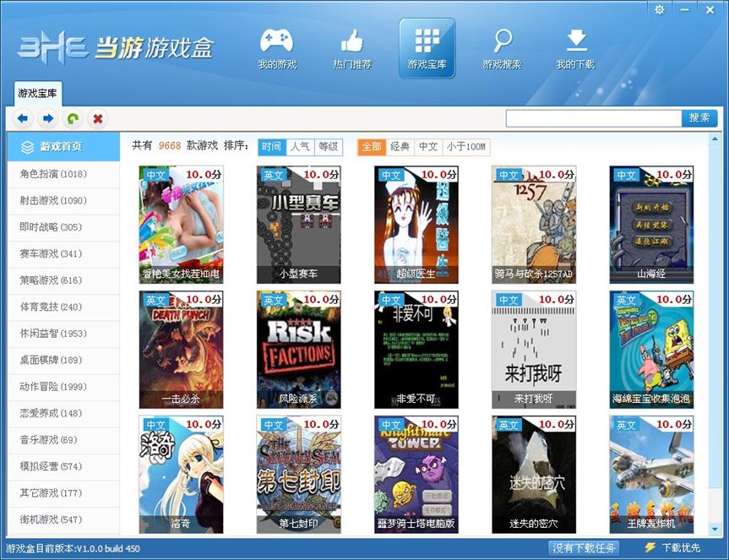729x560 pixels.
Task: Open the 迷失的密穴 game cover
Action: click(534, 475)
